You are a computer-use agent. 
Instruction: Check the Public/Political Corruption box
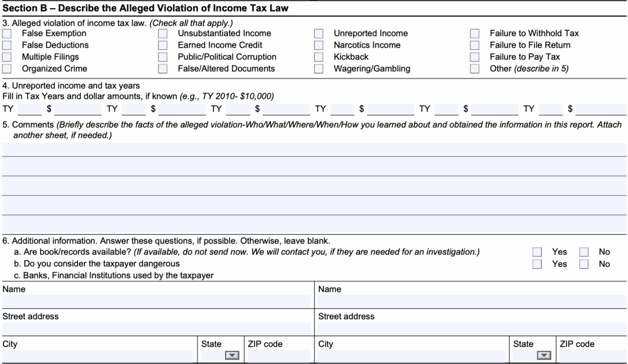coord(163,58)
